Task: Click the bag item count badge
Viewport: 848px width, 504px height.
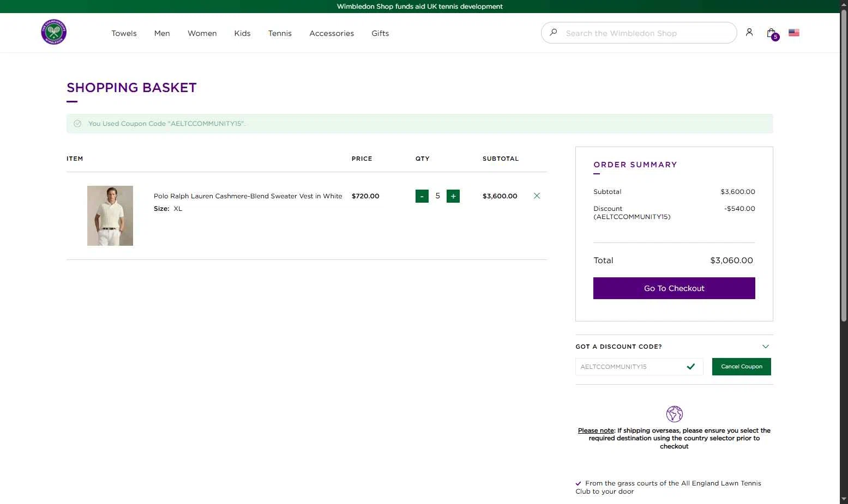Action: 775,37
